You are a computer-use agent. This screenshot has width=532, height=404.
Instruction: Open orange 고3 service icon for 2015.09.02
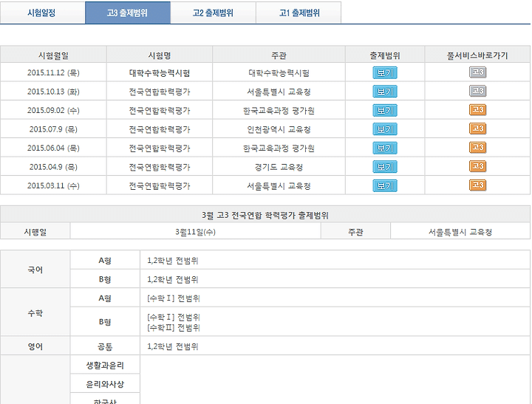point(478,110)
